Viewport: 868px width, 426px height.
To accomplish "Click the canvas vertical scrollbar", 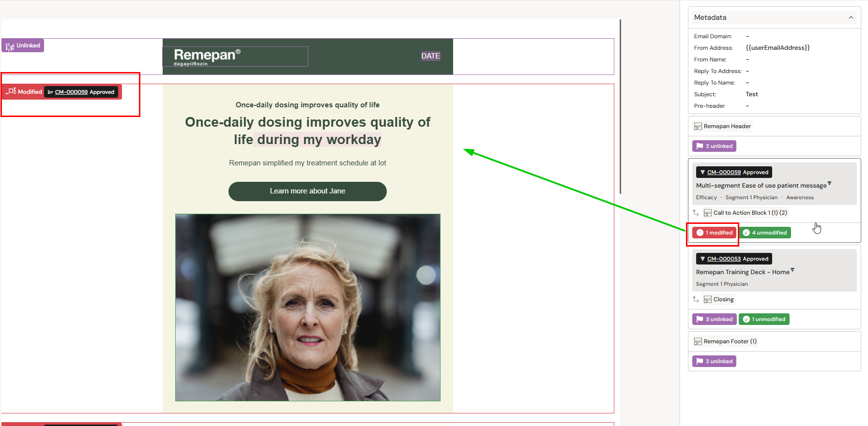I will (x=620, y=106).
